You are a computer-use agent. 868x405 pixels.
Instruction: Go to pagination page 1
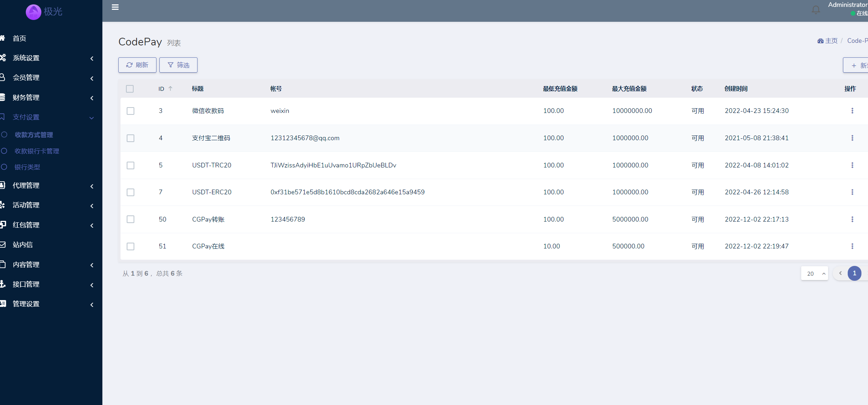pos(854,273)
